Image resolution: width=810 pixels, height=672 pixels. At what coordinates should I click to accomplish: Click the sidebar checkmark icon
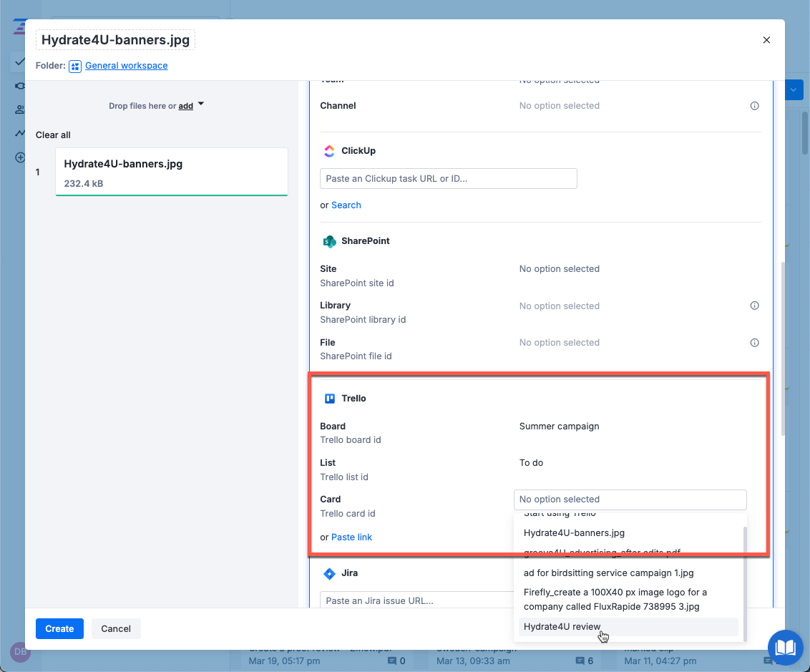point(19,62)
